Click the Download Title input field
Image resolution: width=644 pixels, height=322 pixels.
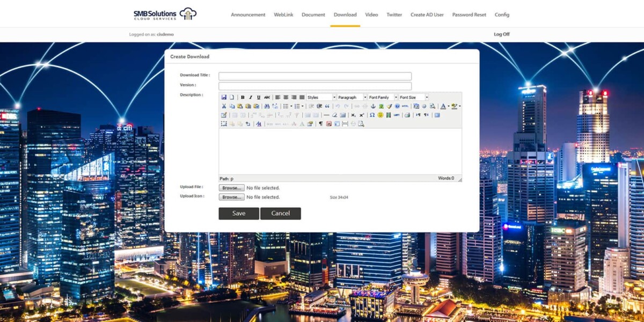(314, 76)
